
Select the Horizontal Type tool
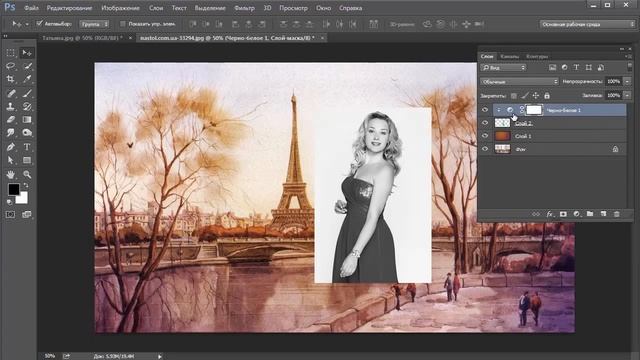27,147
